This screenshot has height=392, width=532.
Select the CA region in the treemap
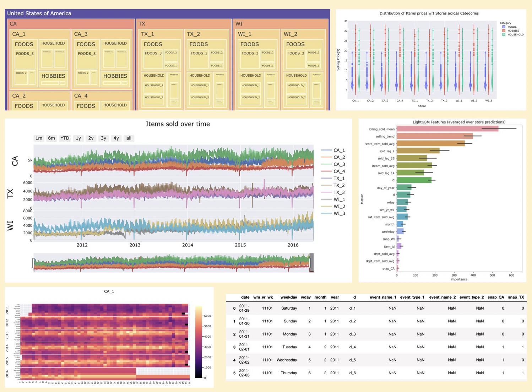(13, 23)
